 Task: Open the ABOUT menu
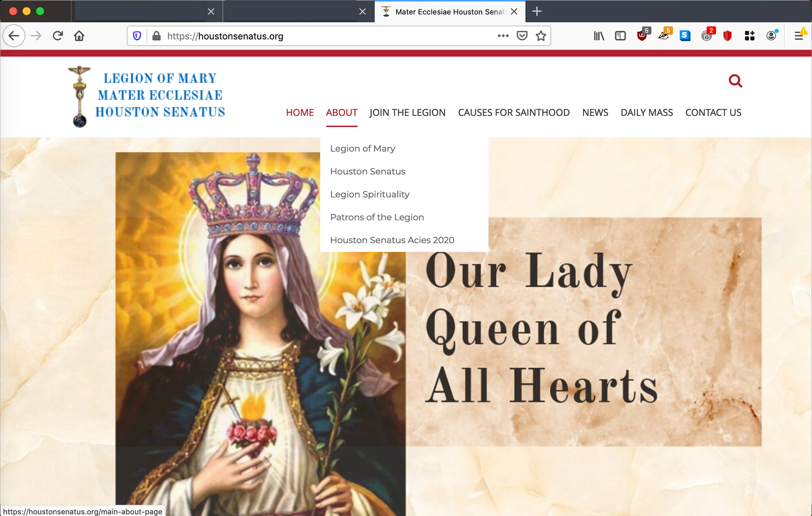click(x=342, y=113)
